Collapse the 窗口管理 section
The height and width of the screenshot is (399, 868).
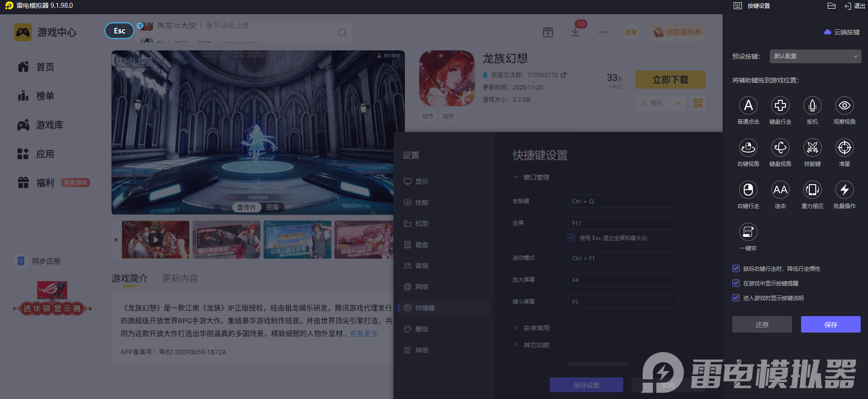coord(531,177)
